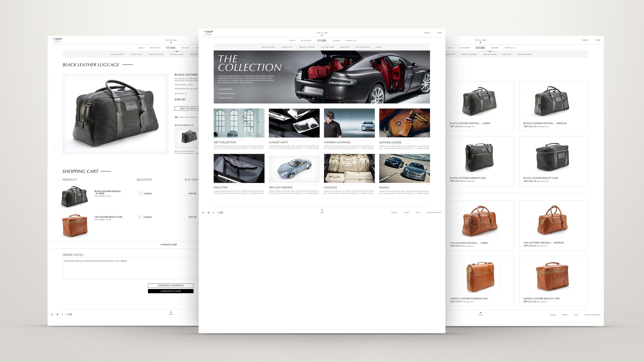Click the Order Notes text area
This screenshot has height=362, width=644.
(130, 268)
